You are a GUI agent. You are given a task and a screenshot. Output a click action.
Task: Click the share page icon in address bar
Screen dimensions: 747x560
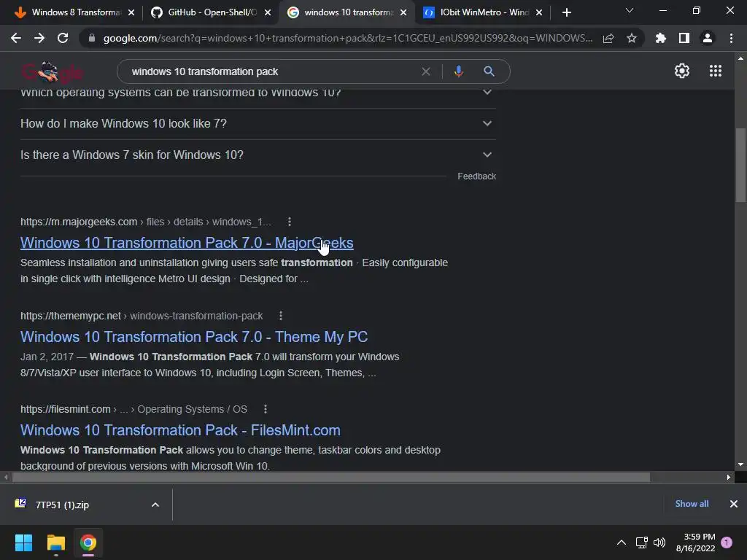(608, 39)
